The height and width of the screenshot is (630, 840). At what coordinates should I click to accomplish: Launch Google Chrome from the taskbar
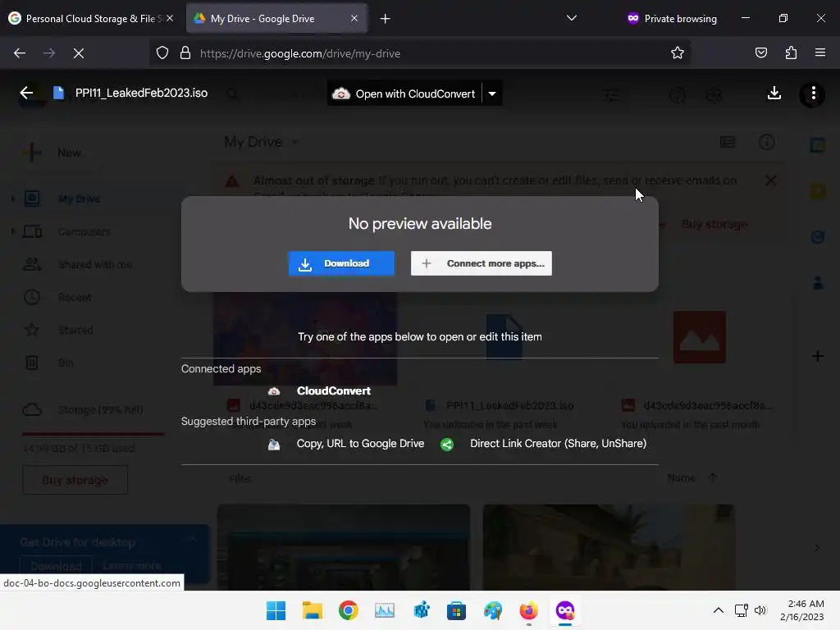(x=348, y=610)
